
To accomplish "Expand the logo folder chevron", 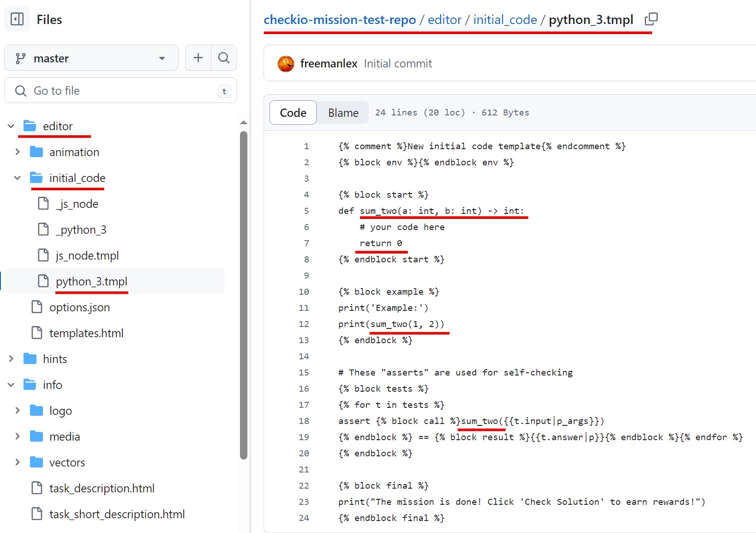I will click(18, 411).
